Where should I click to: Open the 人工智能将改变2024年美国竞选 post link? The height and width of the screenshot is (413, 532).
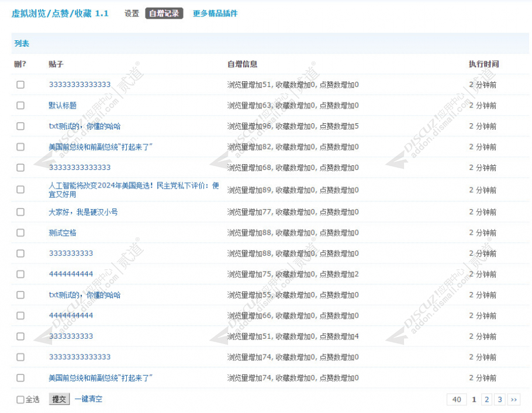134,190
